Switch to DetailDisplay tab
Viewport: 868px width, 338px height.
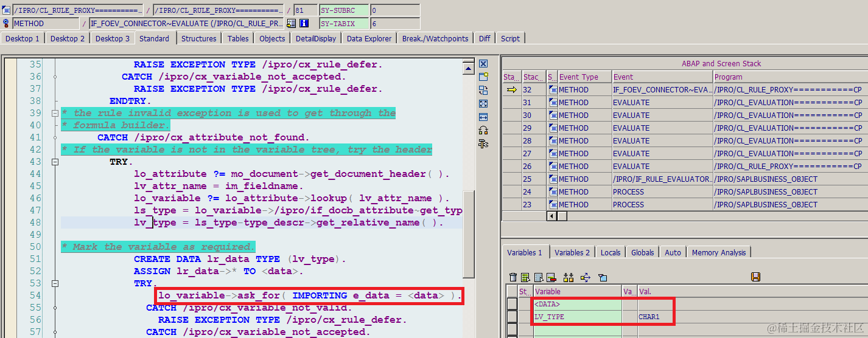coord(316,38)
